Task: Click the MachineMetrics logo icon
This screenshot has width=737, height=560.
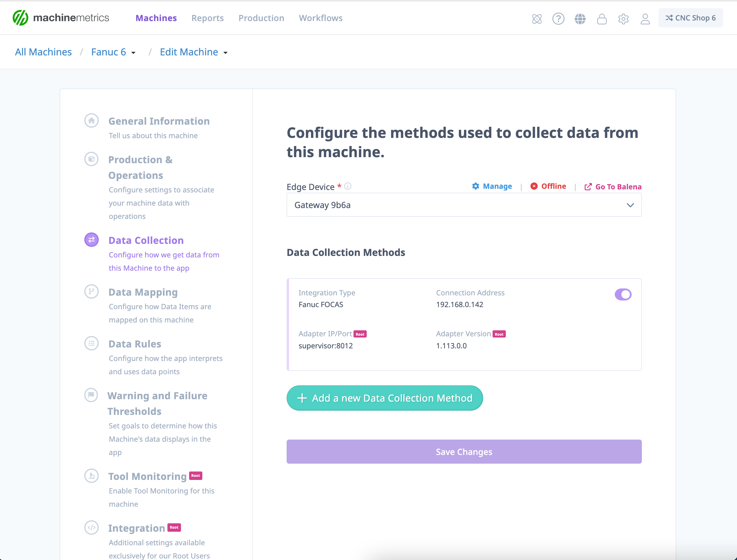Action: click(20, 18)
